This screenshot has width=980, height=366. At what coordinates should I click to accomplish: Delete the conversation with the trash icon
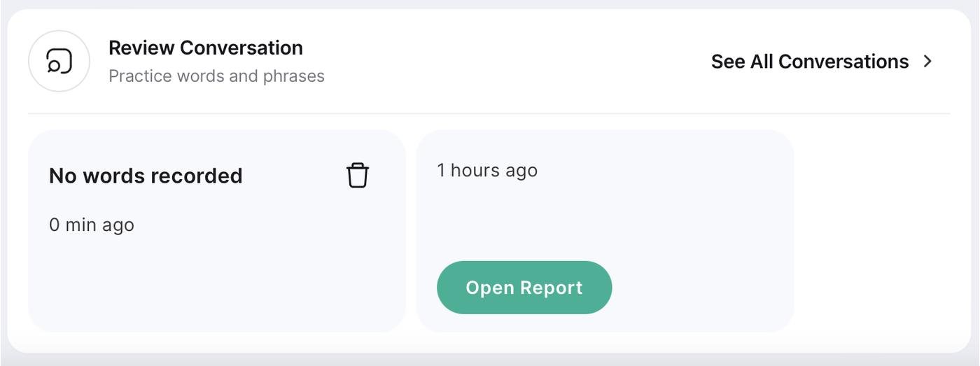click(357, 175)
